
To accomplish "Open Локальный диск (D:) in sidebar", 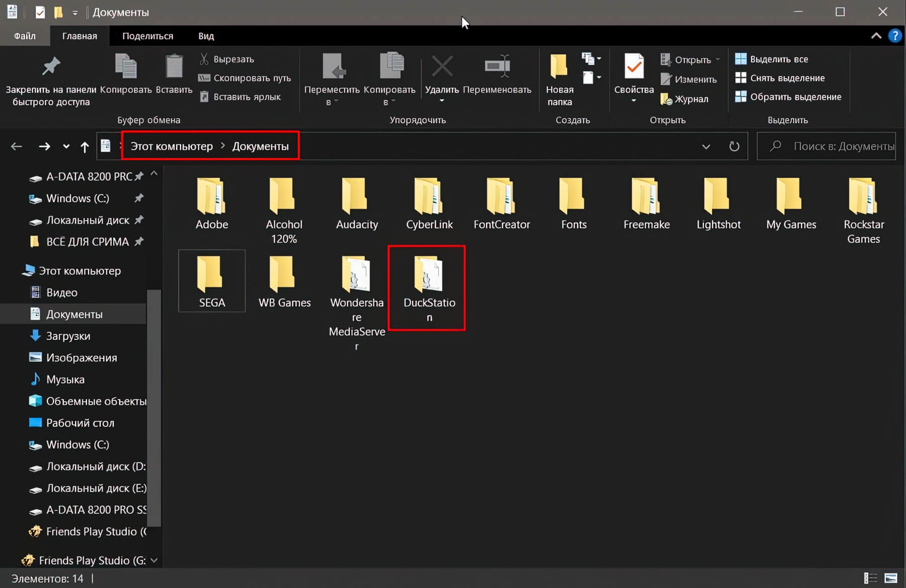I will click(96, 467).
